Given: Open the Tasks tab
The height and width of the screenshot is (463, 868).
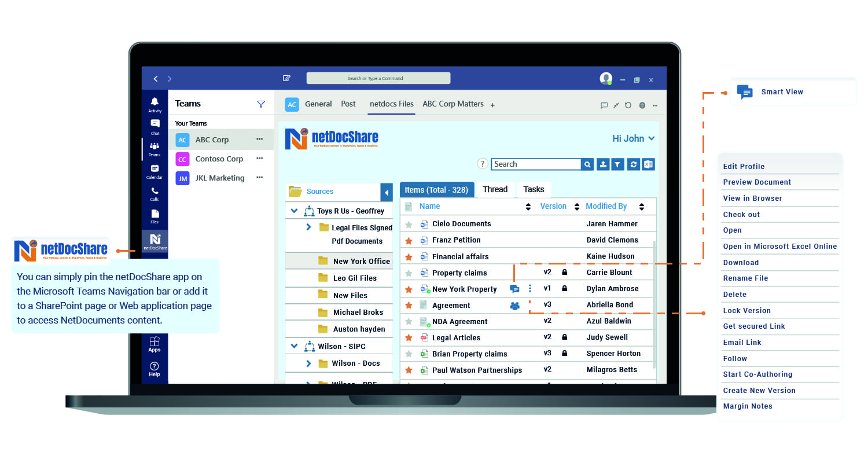Looking at the screenshot, I should [x=534, y=189].
